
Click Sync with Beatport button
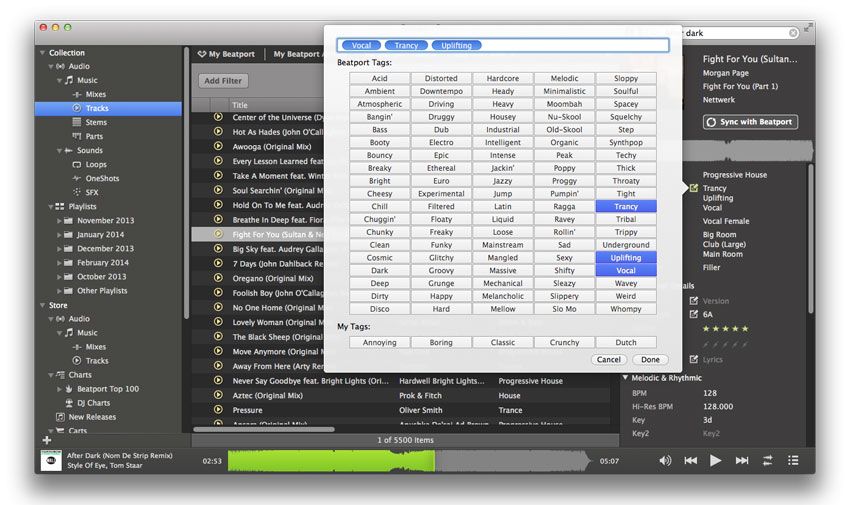click(x=750, y=122)
